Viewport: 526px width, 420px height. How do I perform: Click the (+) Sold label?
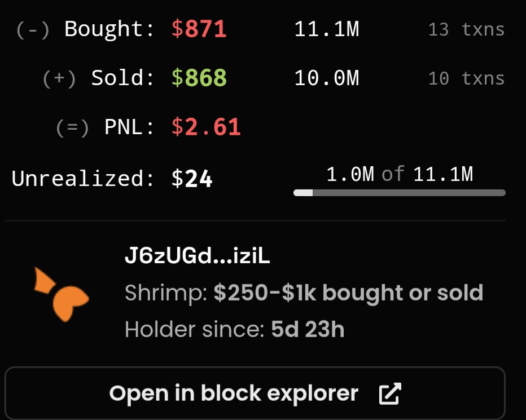(x=98, y=78)
